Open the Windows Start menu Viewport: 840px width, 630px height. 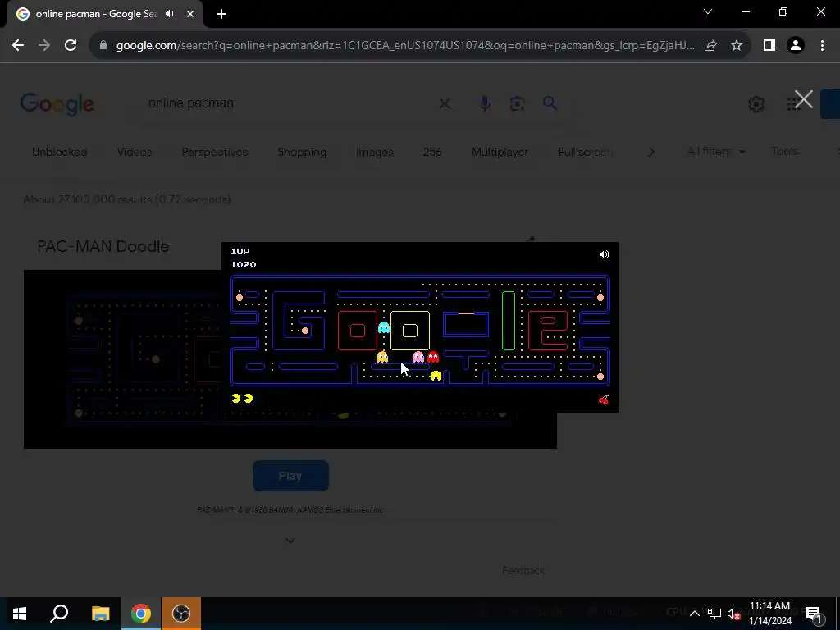(20, 614)
